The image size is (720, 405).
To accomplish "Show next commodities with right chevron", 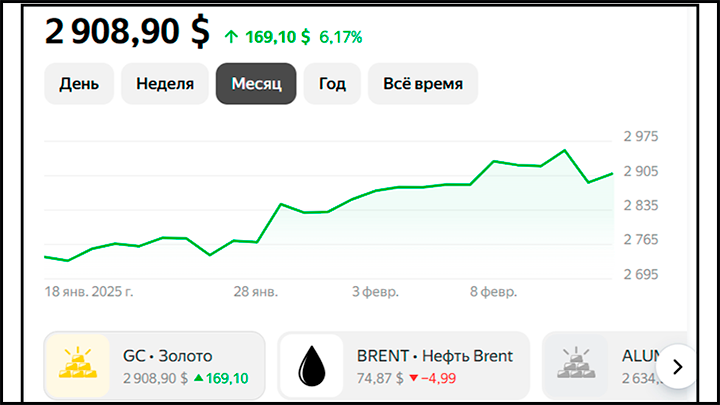I will pyautogui.click(x=677, y=366).
